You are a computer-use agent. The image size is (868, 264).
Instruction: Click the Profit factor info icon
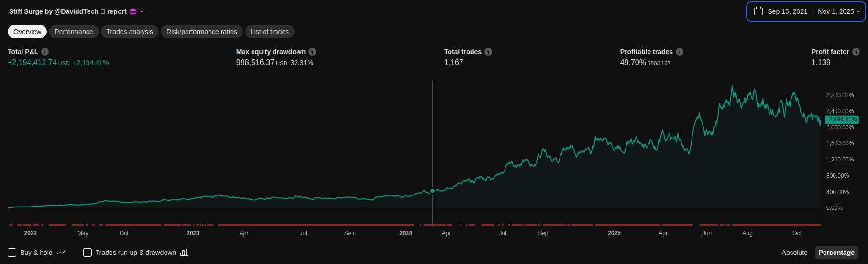point(856,52)
